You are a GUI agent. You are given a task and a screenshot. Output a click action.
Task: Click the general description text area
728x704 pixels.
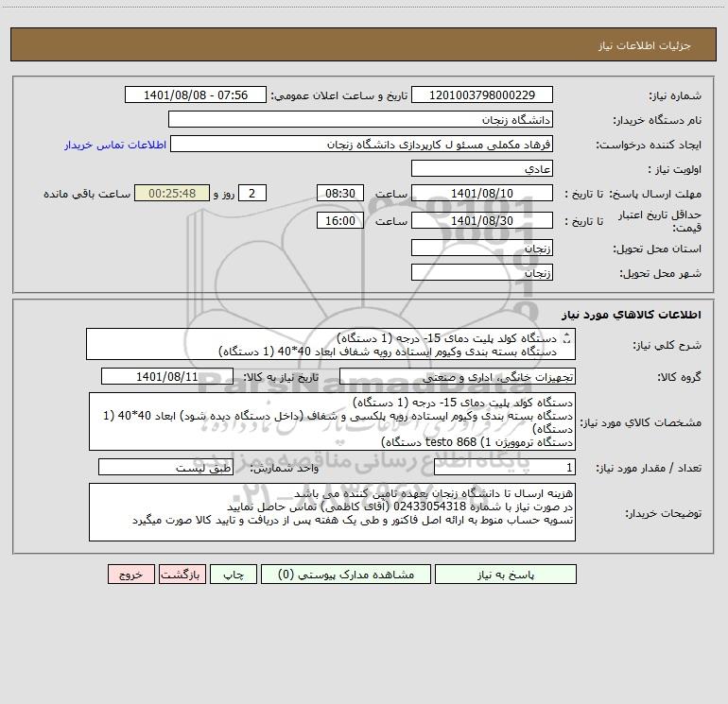pyautogui.click(x=331, y=344)
